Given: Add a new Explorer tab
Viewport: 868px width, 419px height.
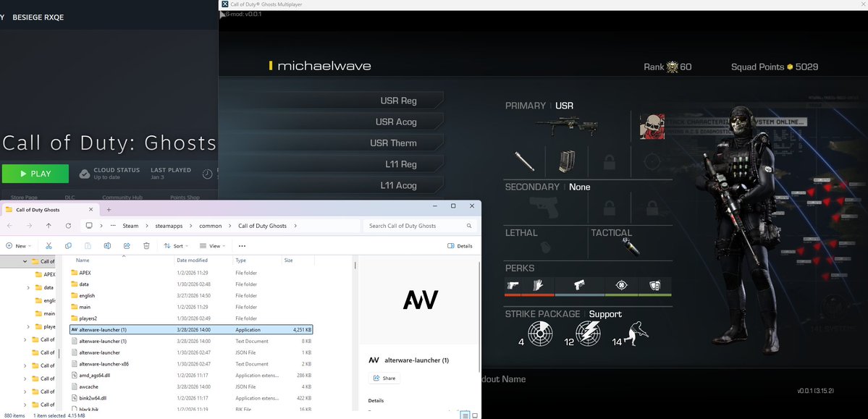Looking at the screenshot, I should [109, 210].
